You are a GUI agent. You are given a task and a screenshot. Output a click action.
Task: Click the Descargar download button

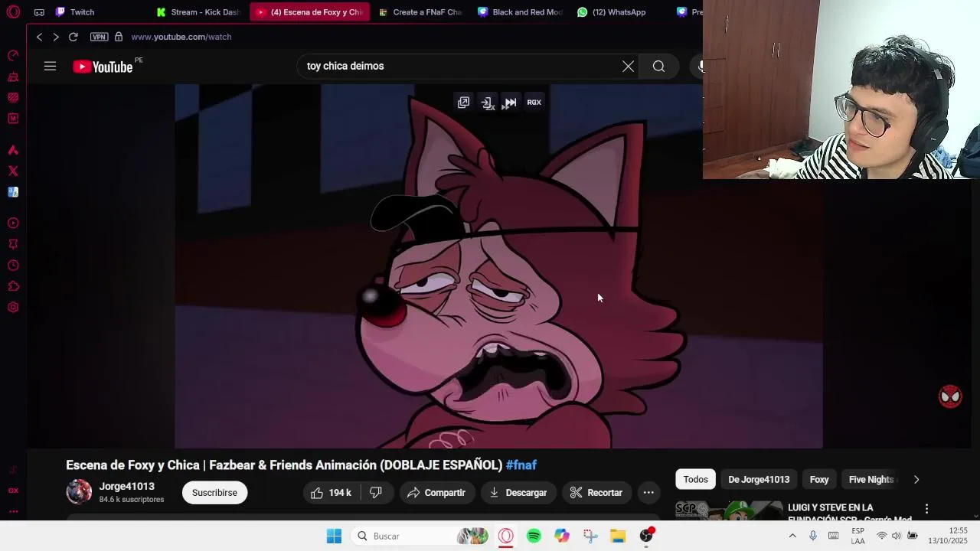(518, 493)
